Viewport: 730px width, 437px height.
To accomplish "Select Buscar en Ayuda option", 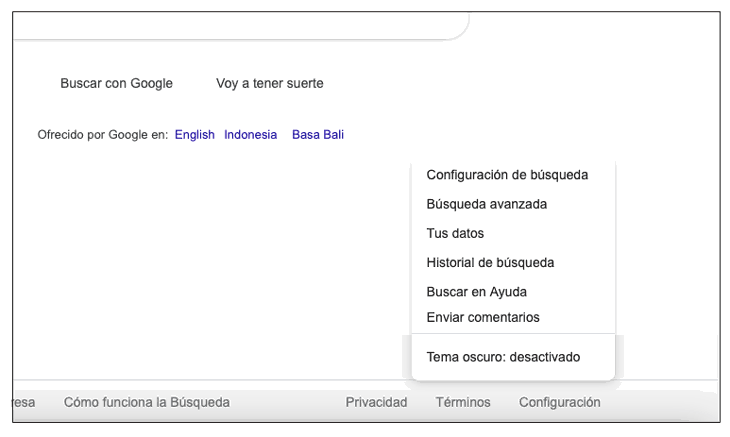I will pos(476,292).
